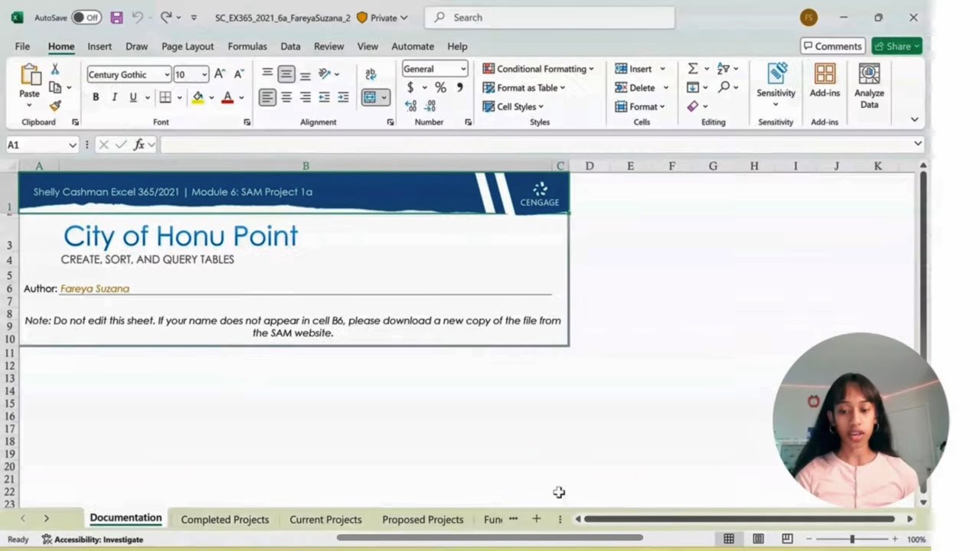Toggle Underline formatting
980x551 pixels.
pos(133,97)
